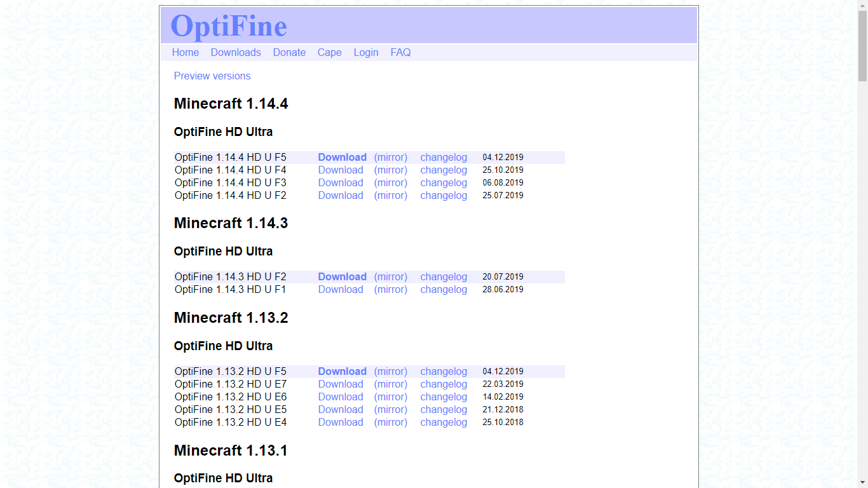Open mirror for 1.13.2 HD U E4
The height and width of the screenshot is (488, 868).
tap(391, 423)
